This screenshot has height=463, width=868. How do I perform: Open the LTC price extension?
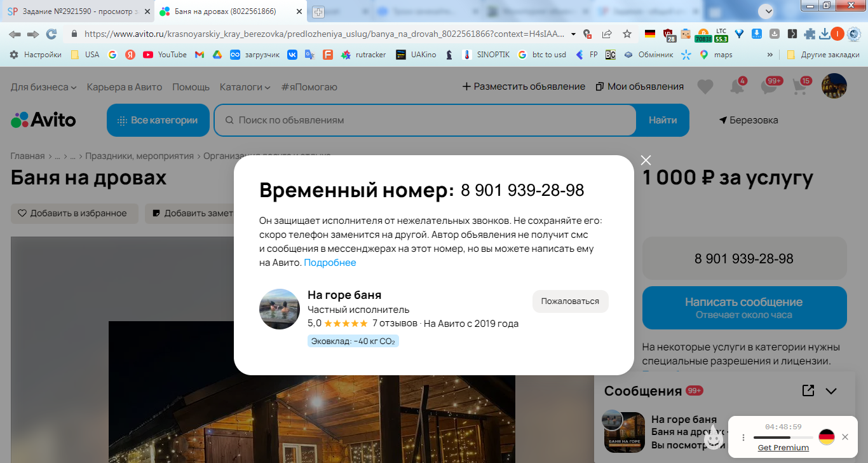click(x=721, y=34)
